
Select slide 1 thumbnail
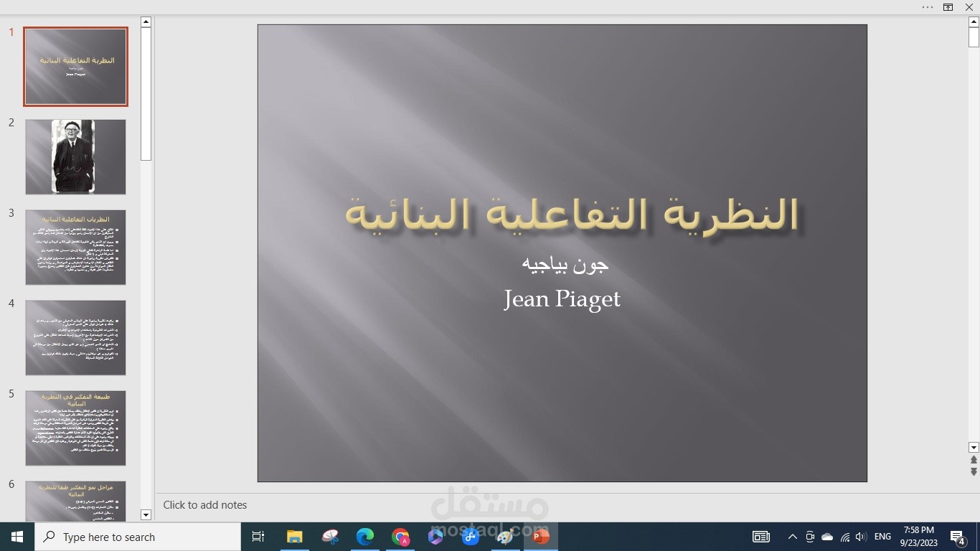pyautogui.click(x=75, y=67)
